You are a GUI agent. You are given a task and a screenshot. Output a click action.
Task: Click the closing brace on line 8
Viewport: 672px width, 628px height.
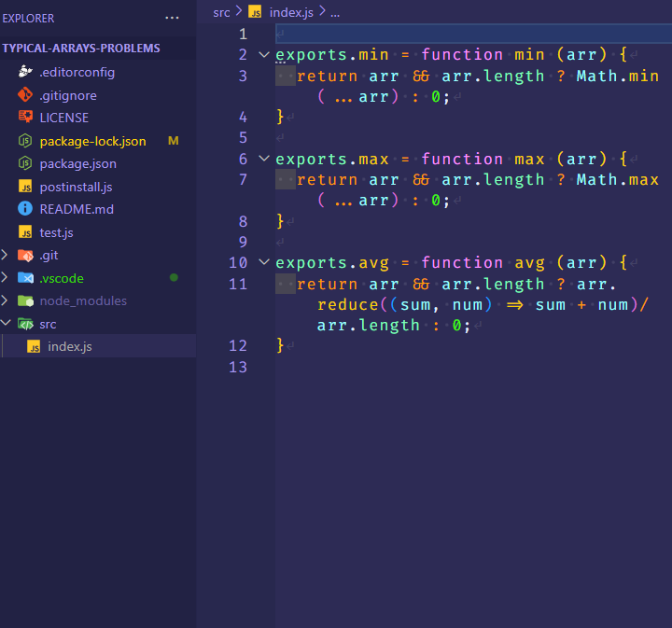pyautogui.click(x=280, y=221)
